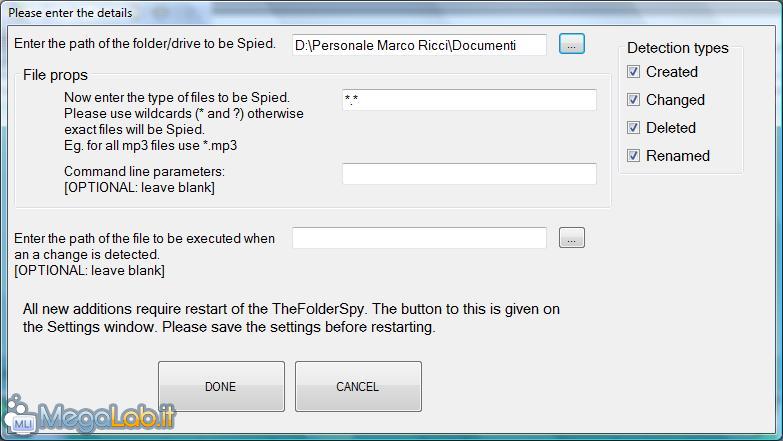The image size is (783, 441).
Task: Toggle the Renamed detection checkbox
Action: [633, 156]
